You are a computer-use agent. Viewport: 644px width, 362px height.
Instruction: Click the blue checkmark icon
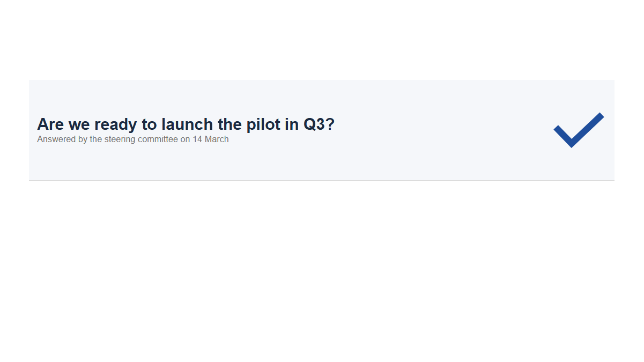pos(579,130)
